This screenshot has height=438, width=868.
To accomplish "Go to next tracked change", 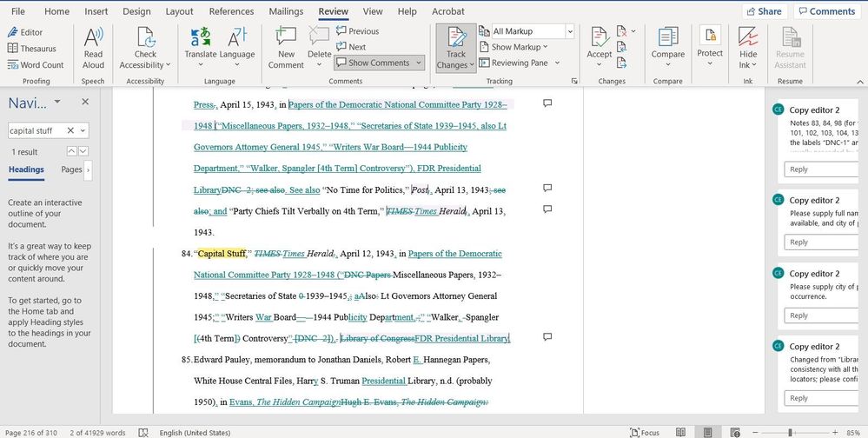I will click(621, 63).
